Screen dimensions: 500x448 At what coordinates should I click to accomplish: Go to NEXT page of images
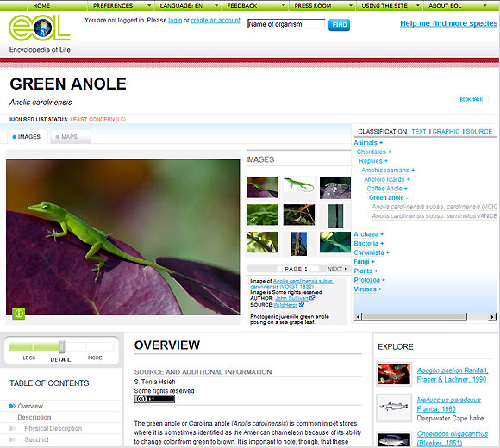(337, 269)
